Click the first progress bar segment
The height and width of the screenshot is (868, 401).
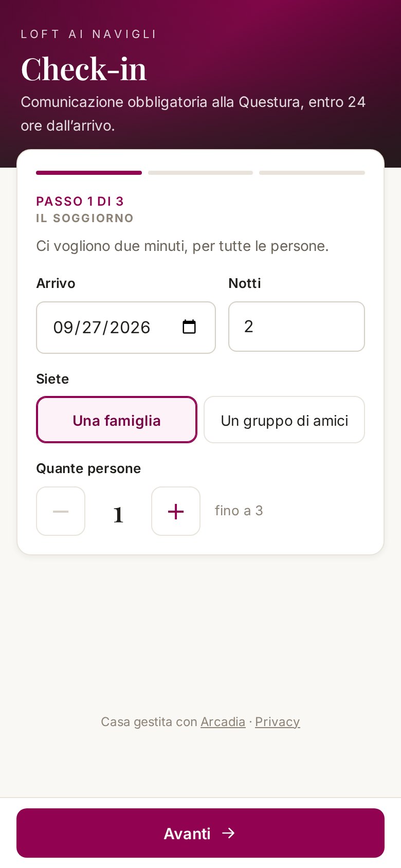89,173
